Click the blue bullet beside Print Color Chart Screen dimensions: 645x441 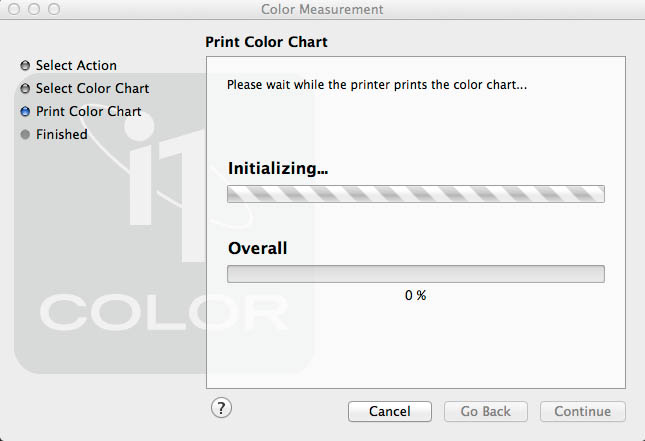pyautogui.click(x=25, y=112)
